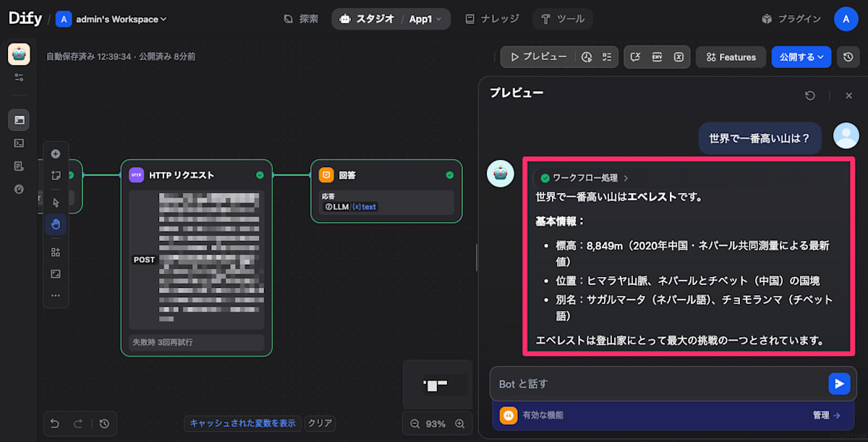Expand the ワークフロー処理 details

[584, 178]
